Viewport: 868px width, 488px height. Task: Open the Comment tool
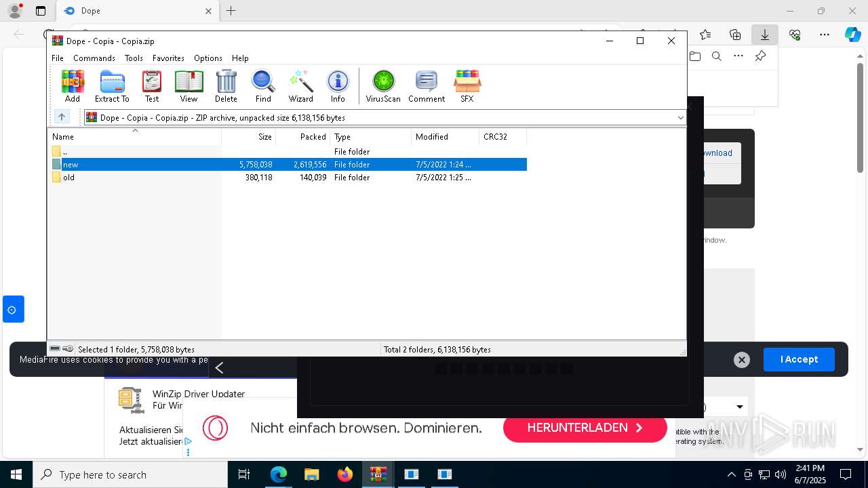click(x=427, y=86)
